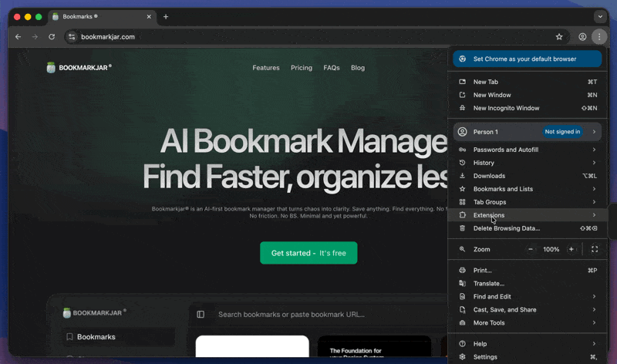Expand Person 1 submenu arrow

pyautogui.click(x=594, y=132)
